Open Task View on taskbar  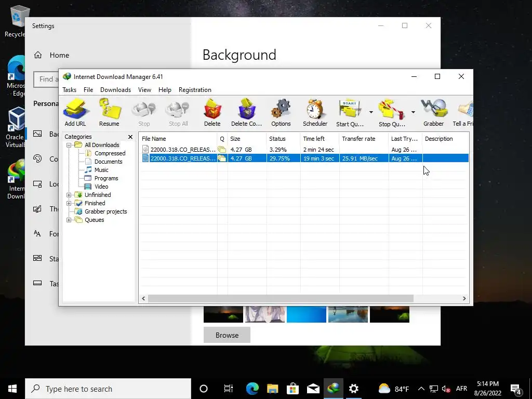pyautogui.click(x=229, y=389)
